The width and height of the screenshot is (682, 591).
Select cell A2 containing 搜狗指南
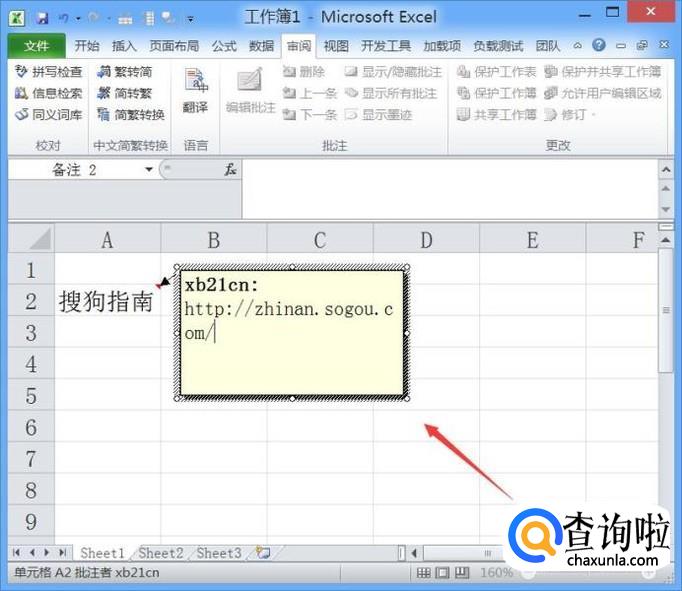tap(107, 301)
